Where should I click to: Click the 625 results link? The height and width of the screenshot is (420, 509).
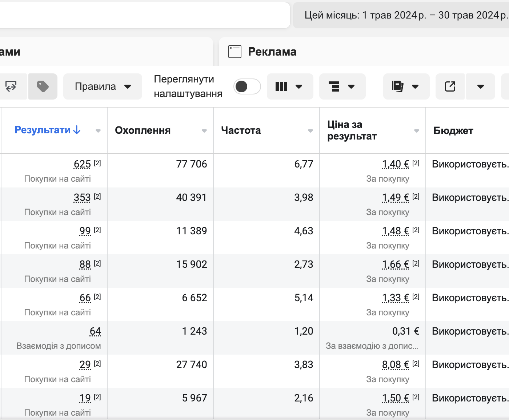[x=82, y=164]
